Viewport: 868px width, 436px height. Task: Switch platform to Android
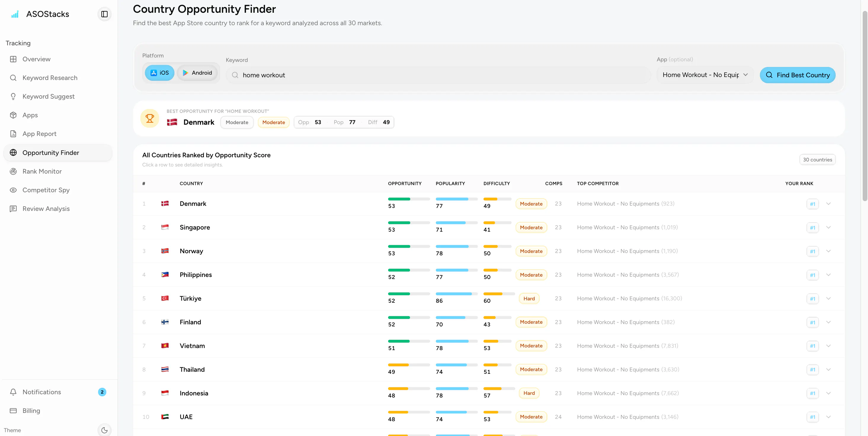pyautogui.click(x=197, y=73)
